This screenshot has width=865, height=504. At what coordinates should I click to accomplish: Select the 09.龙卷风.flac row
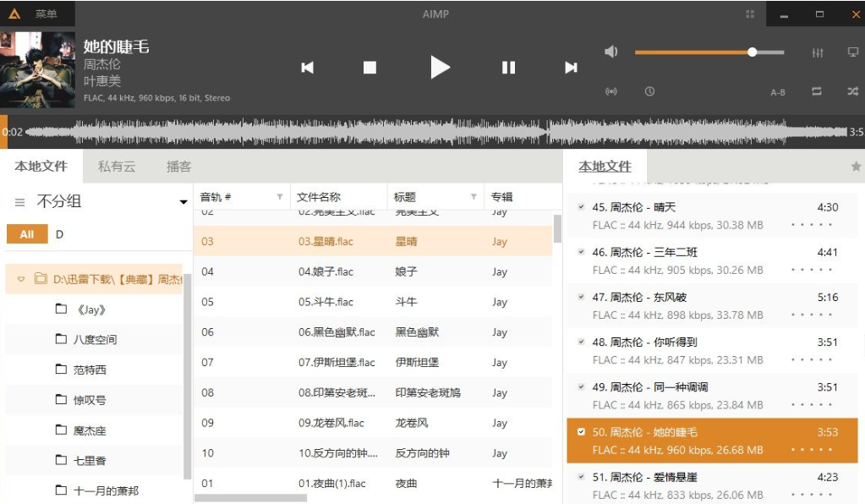point(373,422)
